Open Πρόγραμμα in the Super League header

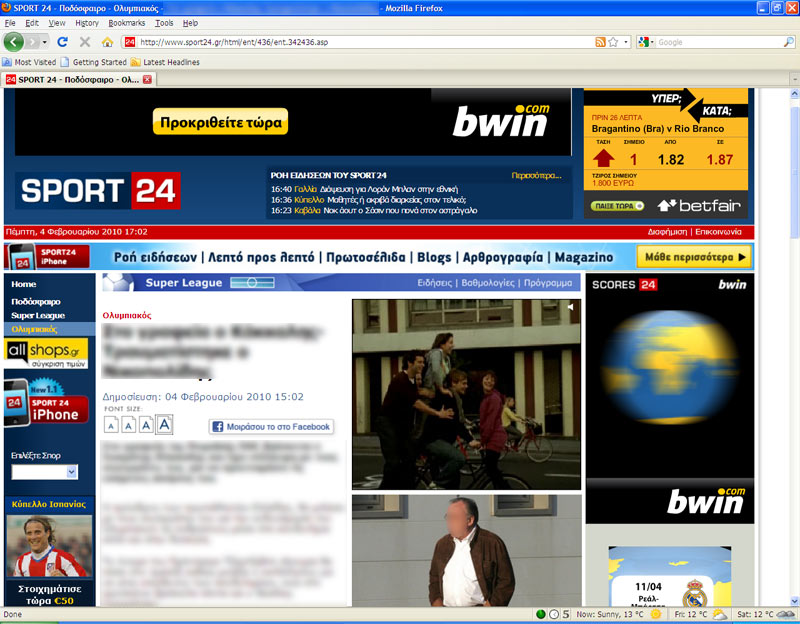click(x=548, y=283)
